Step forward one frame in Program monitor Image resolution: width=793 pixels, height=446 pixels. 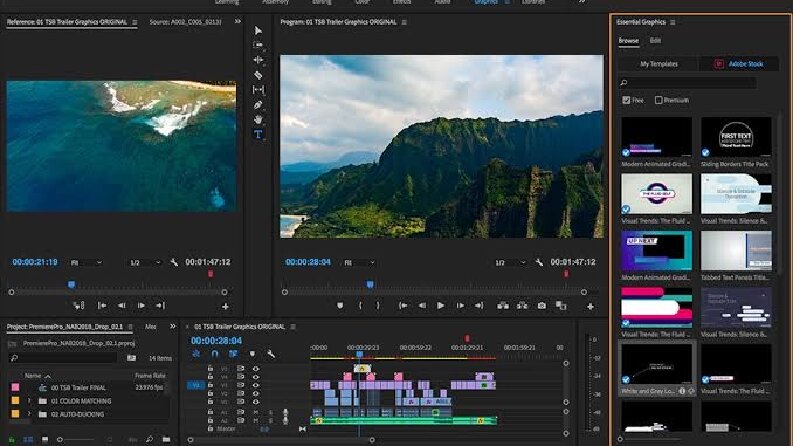(x=460, y=305)
